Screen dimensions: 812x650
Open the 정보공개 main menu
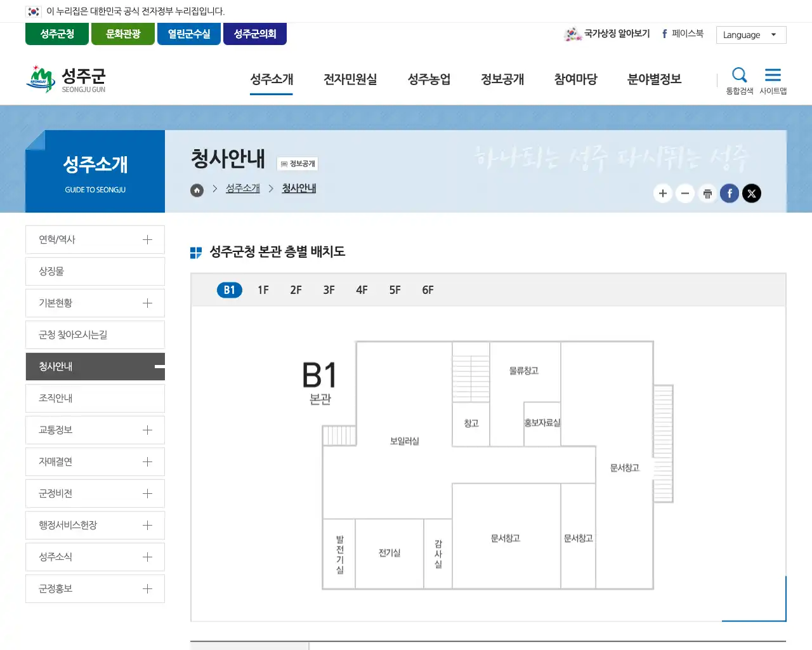[x=502, y=79]
